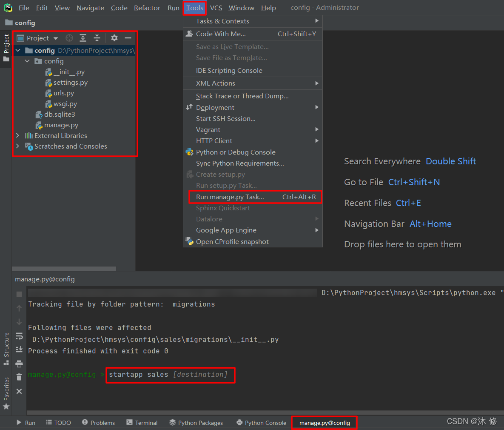The image size is (504, 430).
Task: Expand Scratches and Consoles node
Action: [18, 146]
